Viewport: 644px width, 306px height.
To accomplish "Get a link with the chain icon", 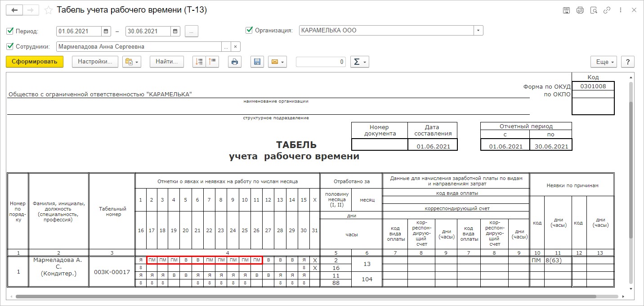I will coord(607,10).
